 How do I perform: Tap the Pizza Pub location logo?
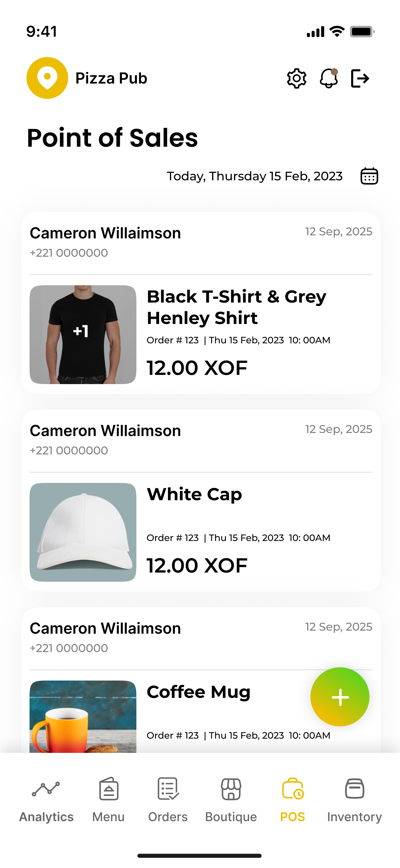point(47,78)
